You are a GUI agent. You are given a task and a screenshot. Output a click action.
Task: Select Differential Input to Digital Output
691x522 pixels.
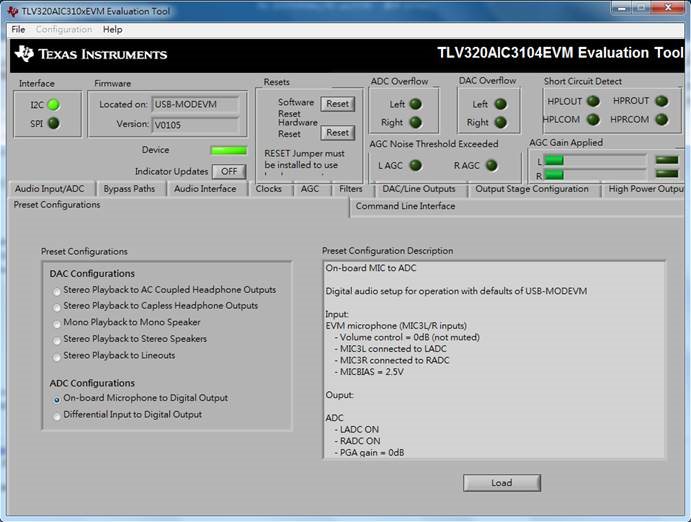pos(128,415)
